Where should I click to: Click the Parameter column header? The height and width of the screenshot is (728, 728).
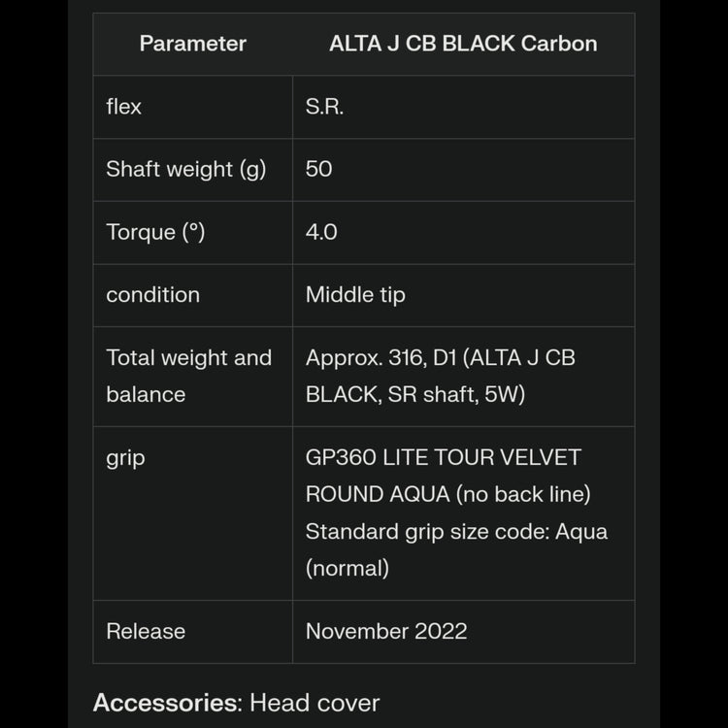coord(192,44)
